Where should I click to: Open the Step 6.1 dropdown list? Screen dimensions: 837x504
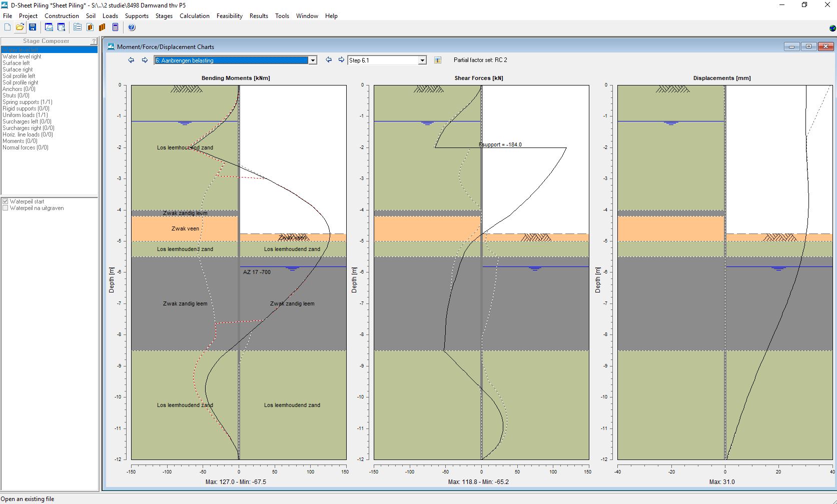(x=422, y=60)
